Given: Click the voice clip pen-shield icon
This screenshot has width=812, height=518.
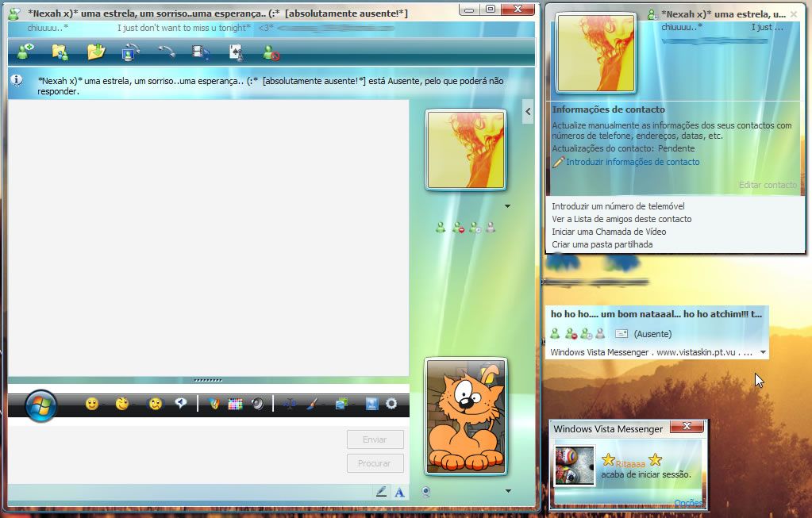Looking at the screenshot, I should pos(214,404).
